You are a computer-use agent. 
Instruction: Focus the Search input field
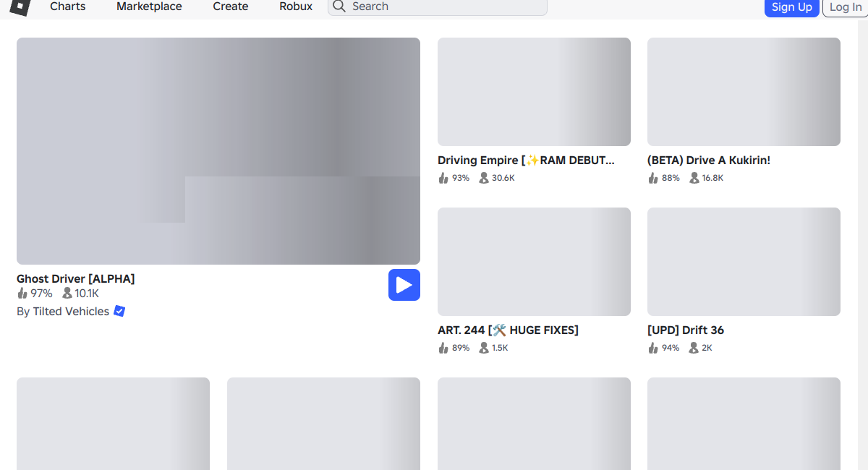click(x=438, y=7)
